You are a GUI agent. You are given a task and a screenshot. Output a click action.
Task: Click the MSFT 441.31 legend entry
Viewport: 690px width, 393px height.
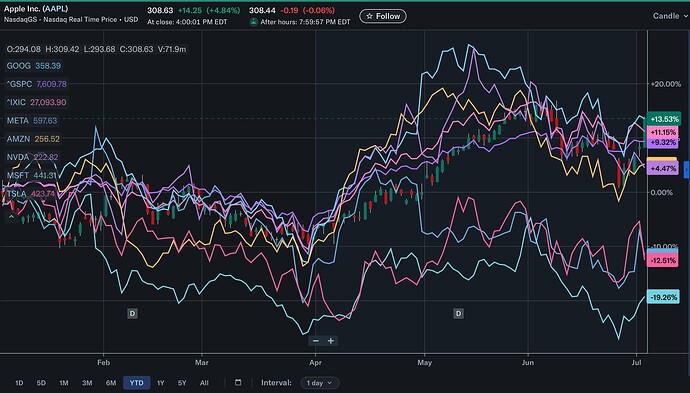(31, 176)
